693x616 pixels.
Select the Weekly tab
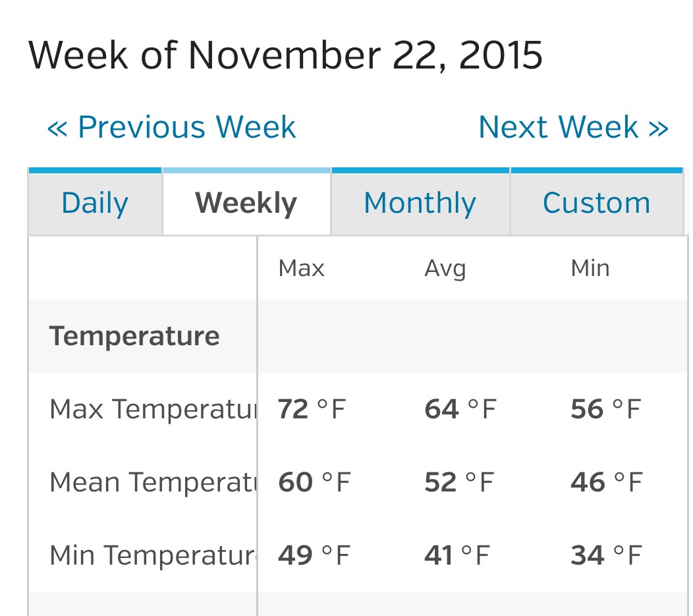(x=246, y=203)
